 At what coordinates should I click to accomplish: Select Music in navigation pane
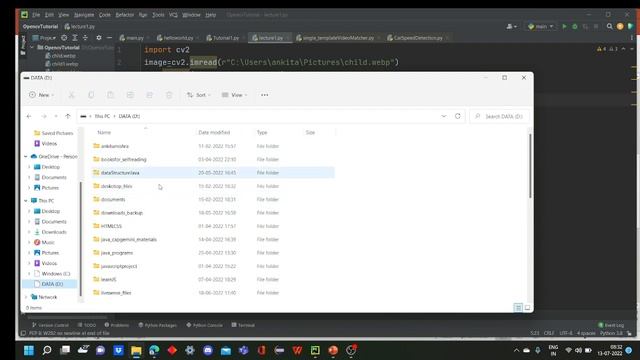click(44, 242)
